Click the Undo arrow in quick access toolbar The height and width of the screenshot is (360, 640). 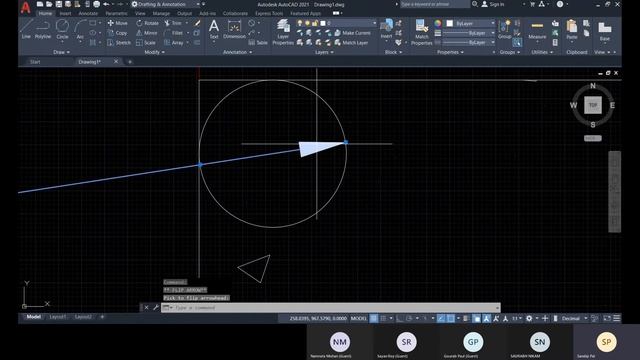point(107,4)
